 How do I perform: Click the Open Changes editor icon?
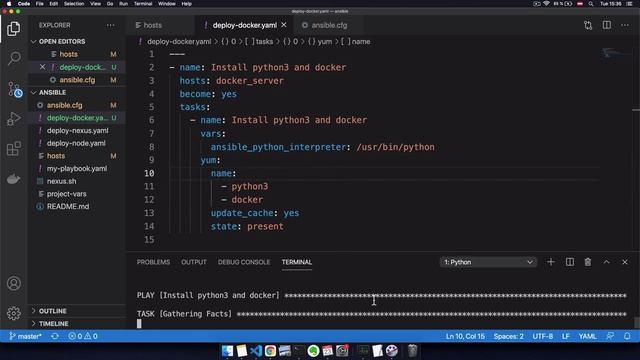(x=588, y=25)
